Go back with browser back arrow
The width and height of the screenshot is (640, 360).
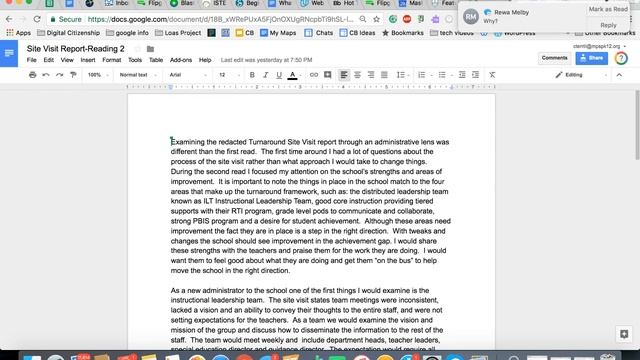9,19
